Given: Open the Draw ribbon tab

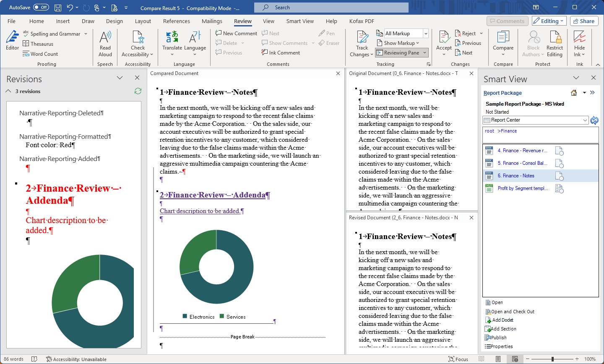Looking at the screenshot, I should (88, 21).
